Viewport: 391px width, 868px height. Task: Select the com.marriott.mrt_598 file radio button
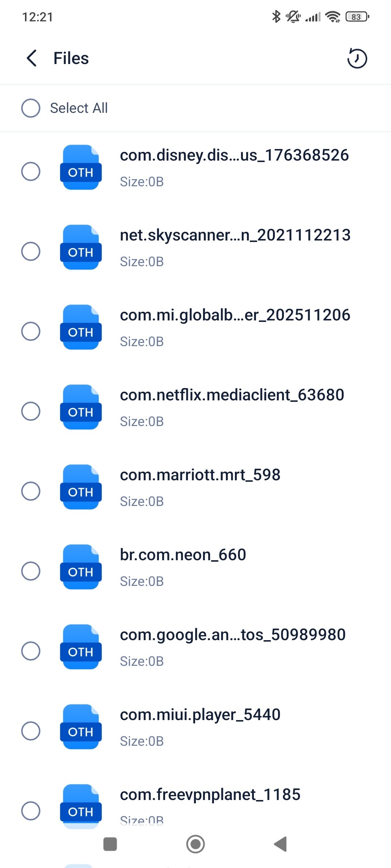[31, 491]
